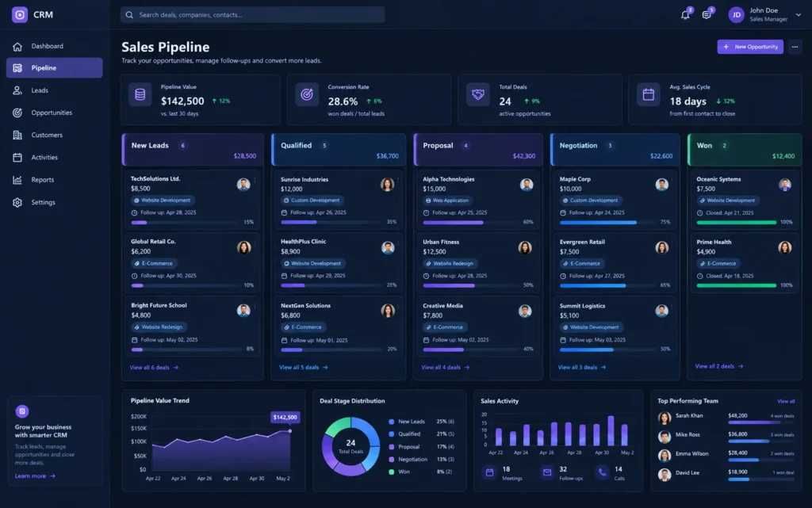Click the Settings gear icon in sidebar
Viewport: 812px width, 508px height.
coord(17,202)
